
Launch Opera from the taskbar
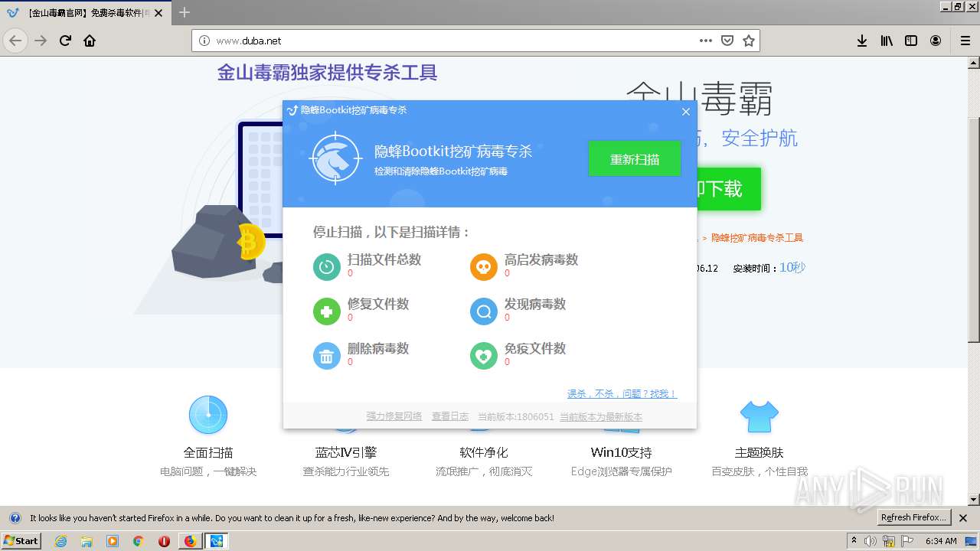click(x=164, y=541)
